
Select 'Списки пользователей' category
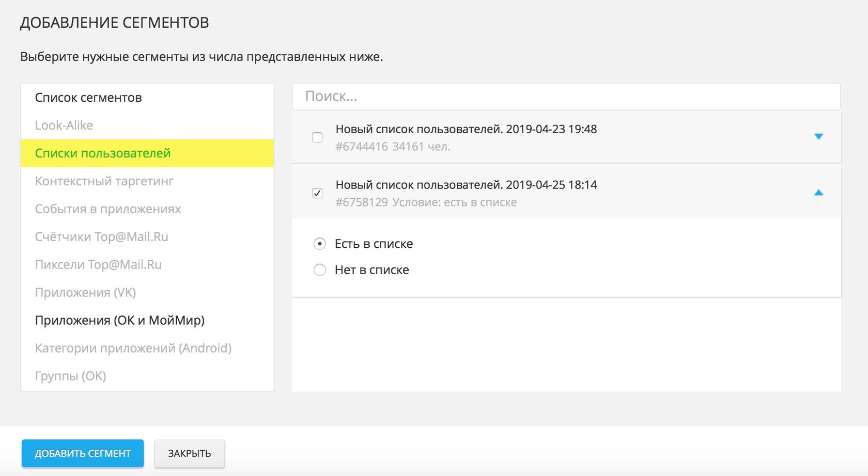(x=147, y=153)
